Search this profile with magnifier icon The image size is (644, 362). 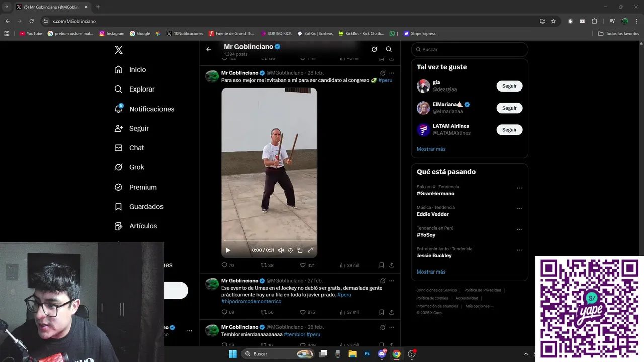[x=389, y=49]
